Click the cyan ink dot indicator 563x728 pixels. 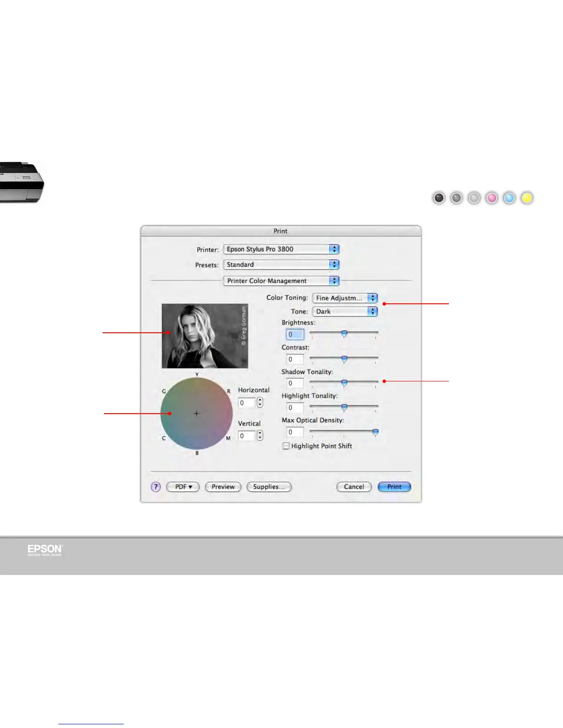[509, 198]
